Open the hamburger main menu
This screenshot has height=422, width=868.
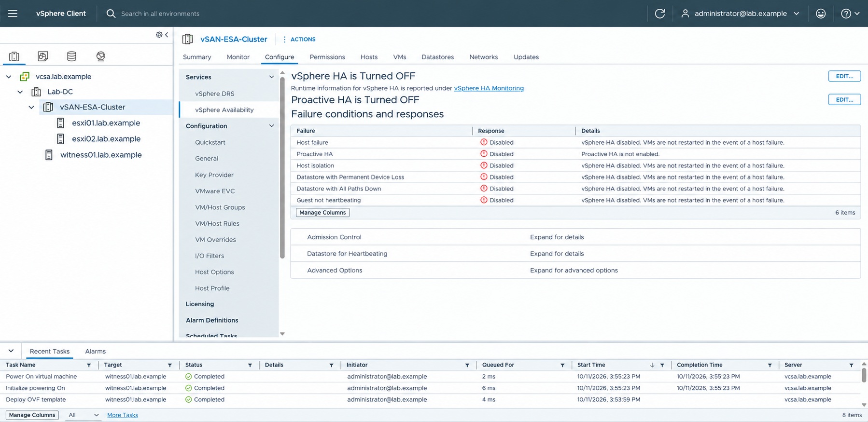click(13, 14)
